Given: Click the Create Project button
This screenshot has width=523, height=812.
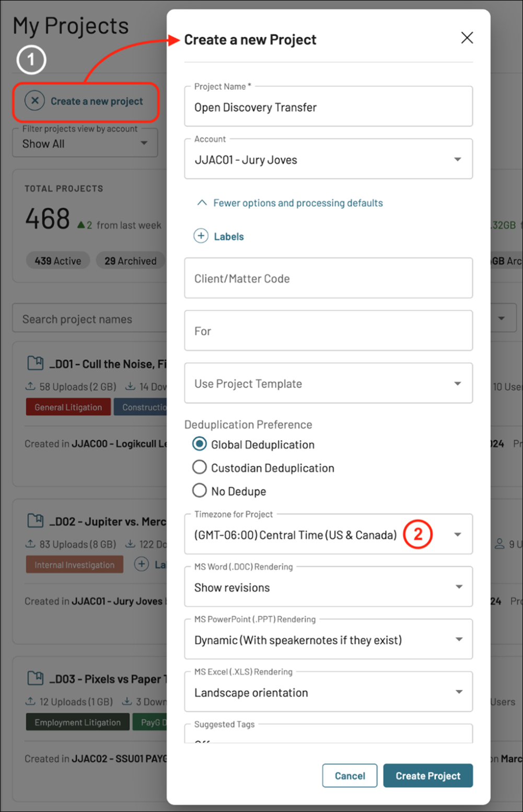Looking at the screenshot, I should point(427,776).
